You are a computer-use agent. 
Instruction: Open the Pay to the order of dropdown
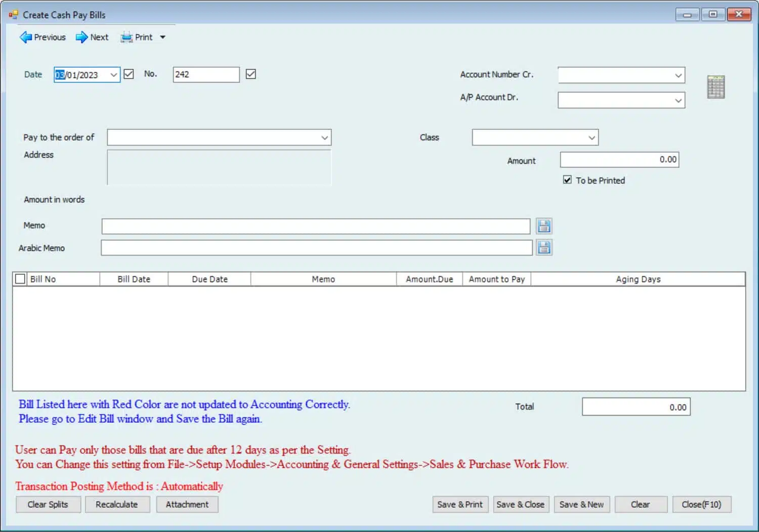pyautogui.click(x=324, y=138)
